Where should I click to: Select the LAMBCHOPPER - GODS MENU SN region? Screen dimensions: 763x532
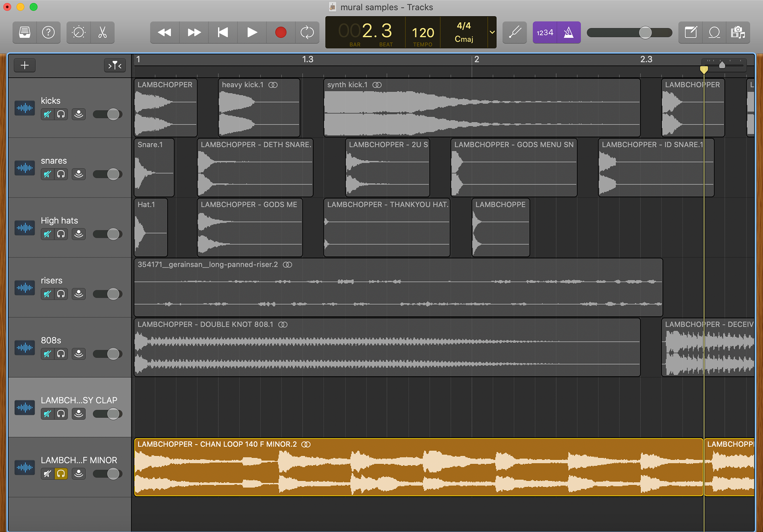coord(514,168)
